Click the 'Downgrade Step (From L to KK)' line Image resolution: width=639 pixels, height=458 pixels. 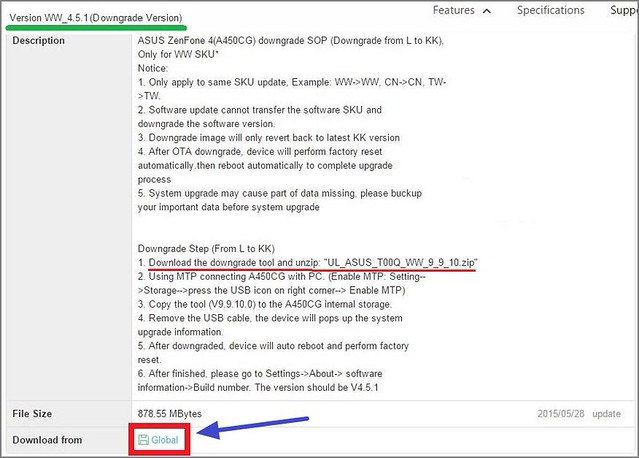[x=206, y=249]
